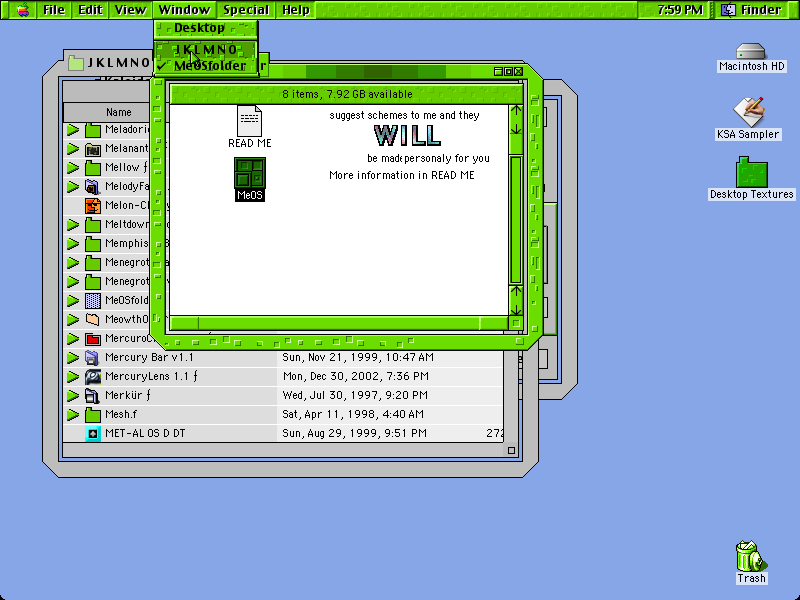Click the MeOSfolder horizontal scrollbar track
The image size is (800, 600).
point(339,323)
